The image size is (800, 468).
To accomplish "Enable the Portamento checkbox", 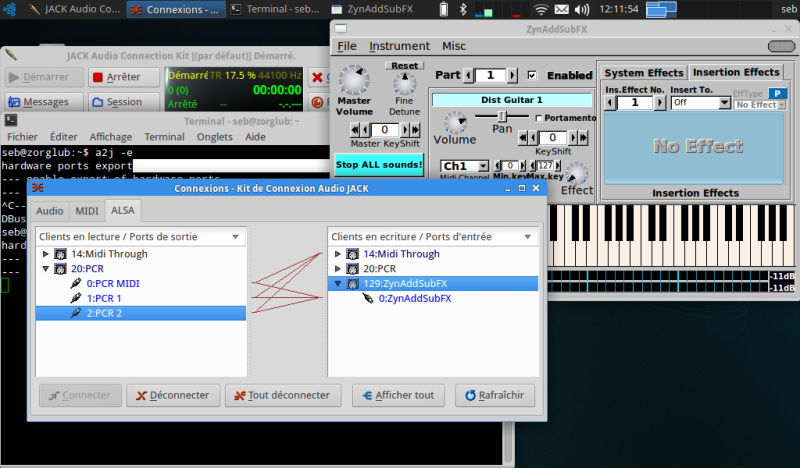I will point(538,118).
